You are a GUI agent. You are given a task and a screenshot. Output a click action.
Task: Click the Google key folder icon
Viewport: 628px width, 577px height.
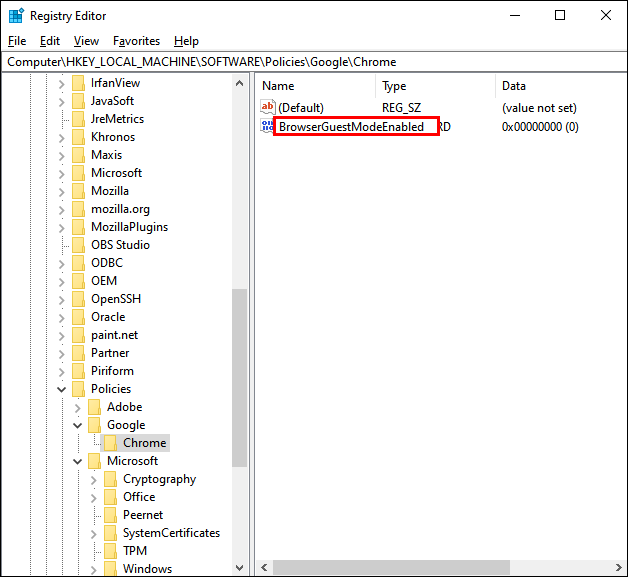click(94, 425)
